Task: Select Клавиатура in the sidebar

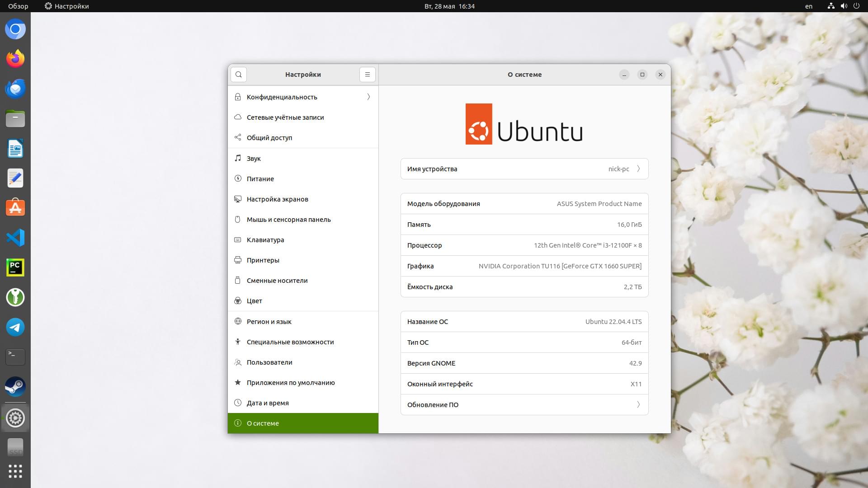Action: [x=303, y=239]
